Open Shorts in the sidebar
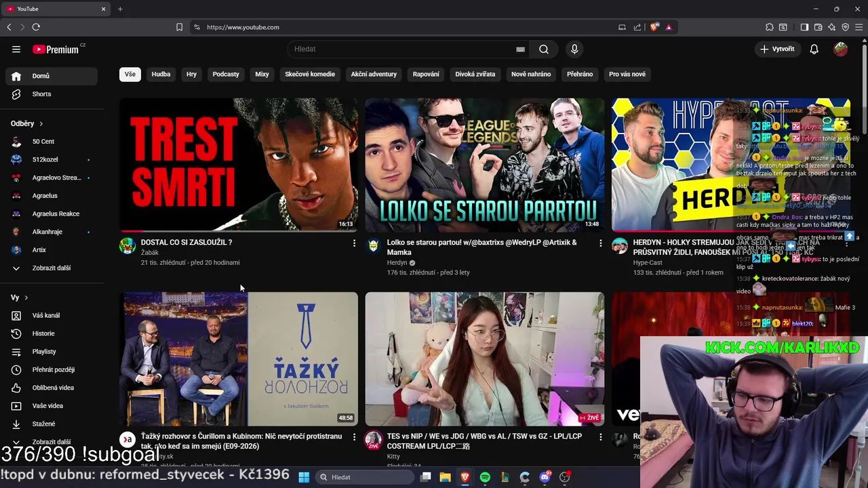The width and height of the screenshot is (868, 488). coord(52,94)
